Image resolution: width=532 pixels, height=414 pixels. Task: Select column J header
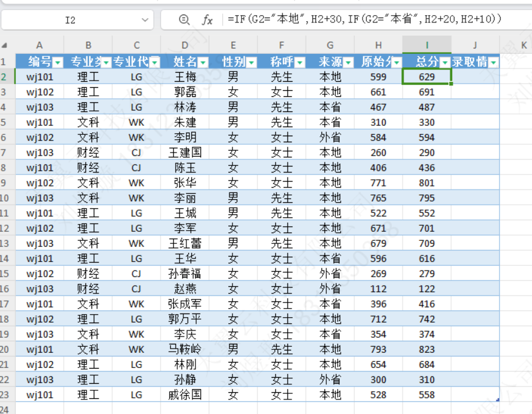475,45
